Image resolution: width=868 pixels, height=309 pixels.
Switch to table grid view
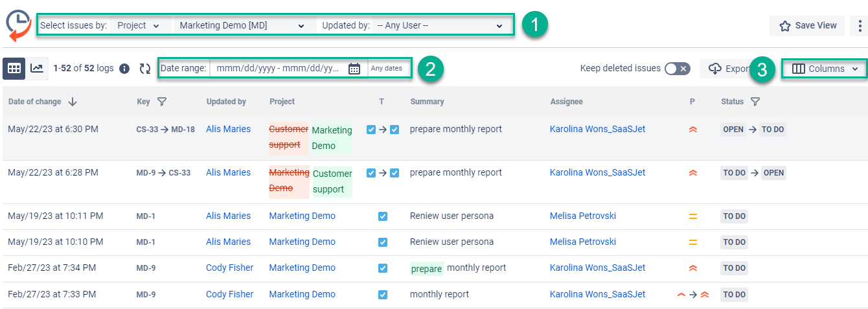point(14,68)
